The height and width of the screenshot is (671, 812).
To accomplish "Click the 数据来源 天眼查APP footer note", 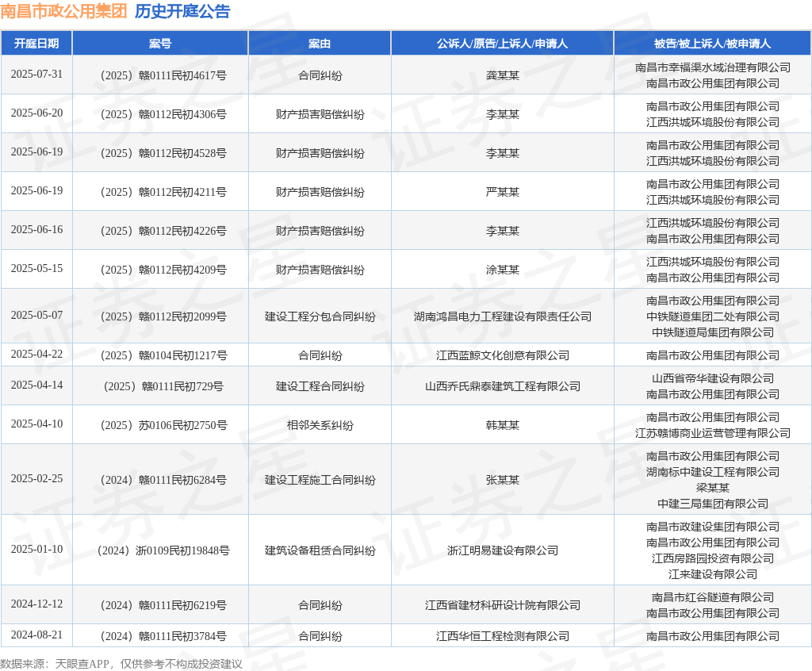I will point(121,664).
